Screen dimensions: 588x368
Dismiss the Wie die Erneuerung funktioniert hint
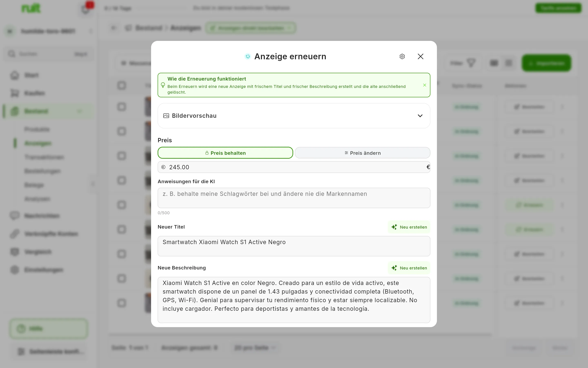424,85
